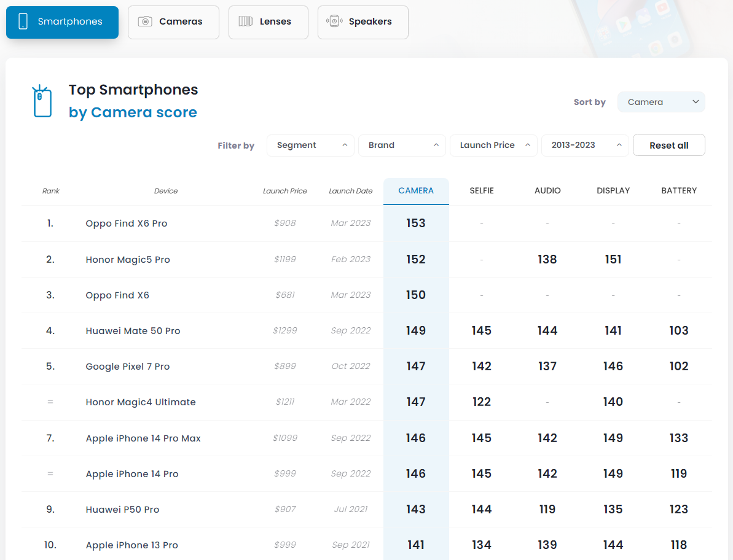Expand the Segment filter
The height and width of the screenshot is (560, 733).
pyautogui.click(x=310, y=146)
